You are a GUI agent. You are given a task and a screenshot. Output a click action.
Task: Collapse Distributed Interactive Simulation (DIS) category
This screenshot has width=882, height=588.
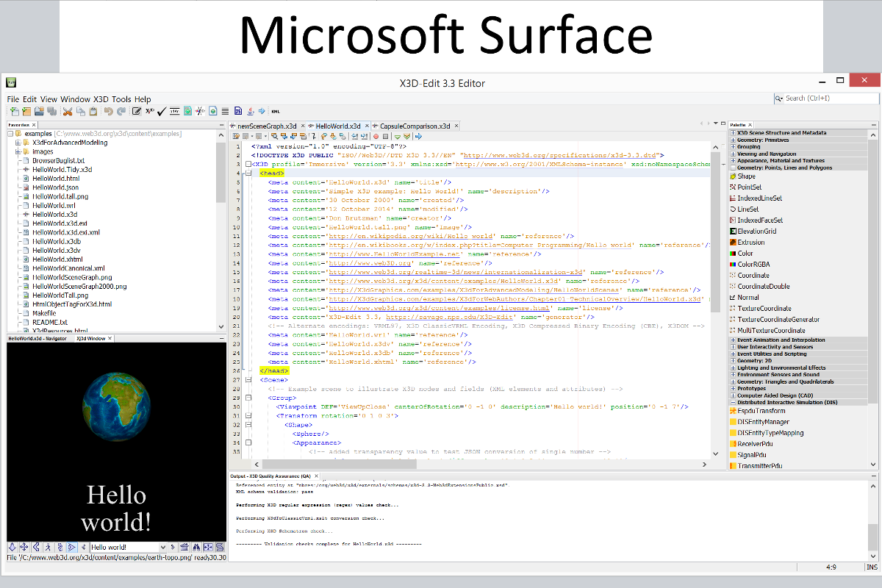(733, 403)
